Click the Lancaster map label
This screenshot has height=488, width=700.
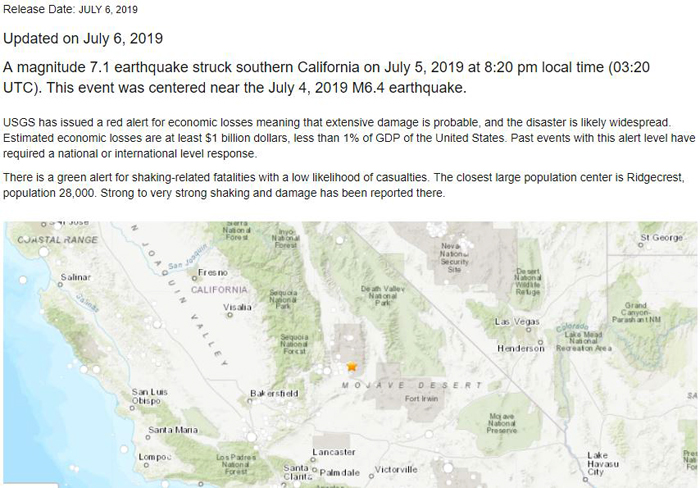[x=334, y=452]
